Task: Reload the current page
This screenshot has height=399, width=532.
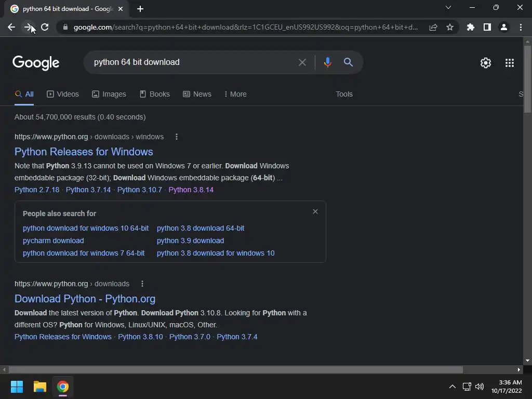Action: click(x=45, y=27)
